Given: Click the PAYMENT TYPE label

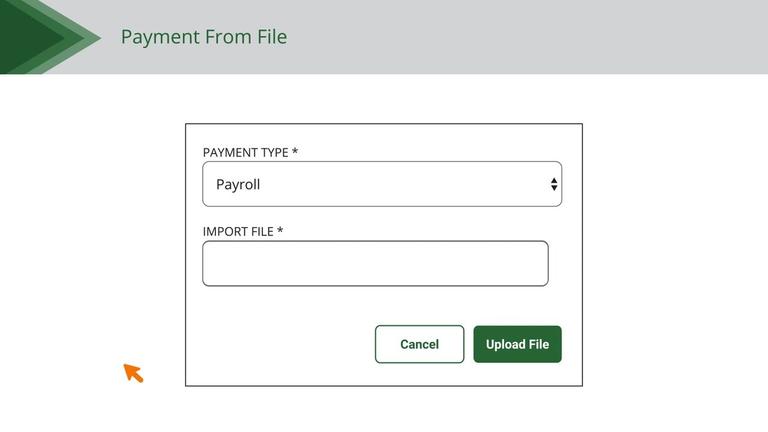Looking at the screenshot, I should 245,153.
